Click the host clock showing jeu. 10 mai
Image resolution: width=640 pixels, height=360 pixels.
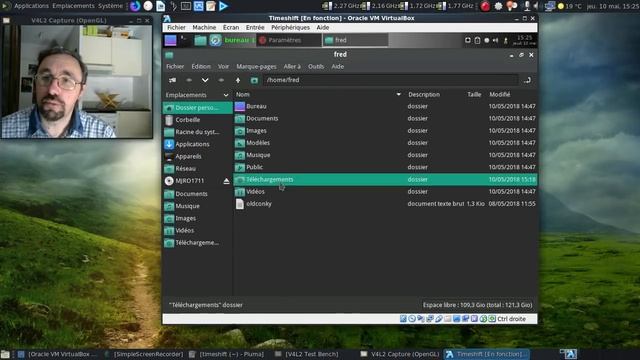tap(612, 6)
